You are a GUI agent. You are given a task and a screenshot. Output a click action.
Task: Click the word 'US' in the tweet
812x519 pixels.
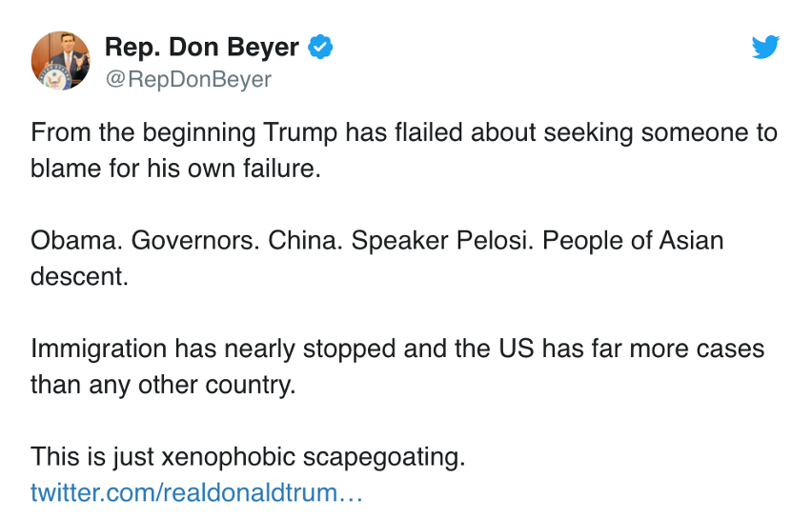tap(517, 349)
